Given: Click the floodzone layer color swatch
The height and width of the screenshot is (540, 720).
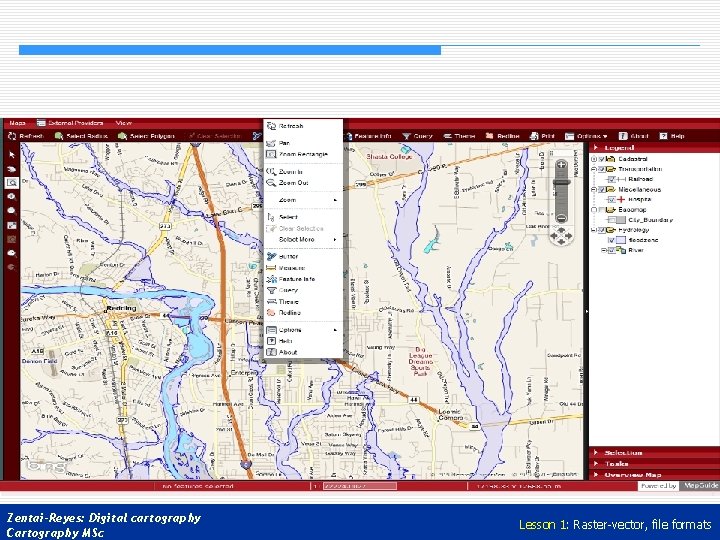Looking at the screenshot, I should [621, 240].
